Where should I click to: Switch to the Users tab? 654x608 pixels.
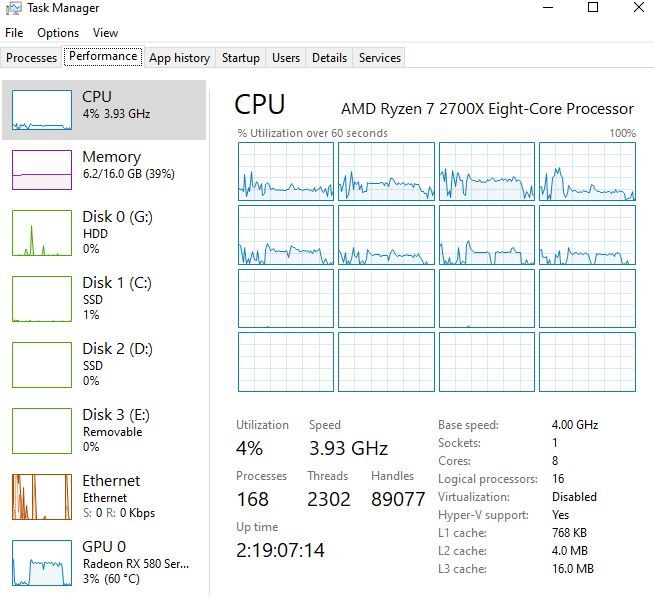286,58
